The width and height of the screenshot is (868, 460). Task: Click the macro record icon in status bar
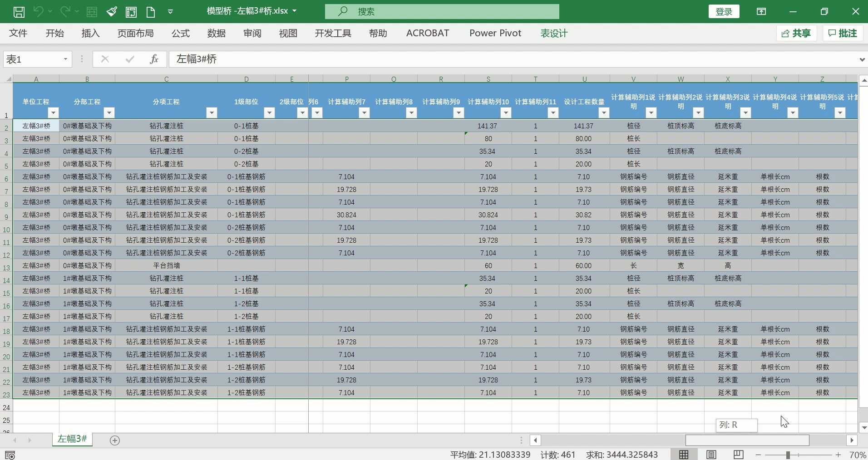(10, 455)
